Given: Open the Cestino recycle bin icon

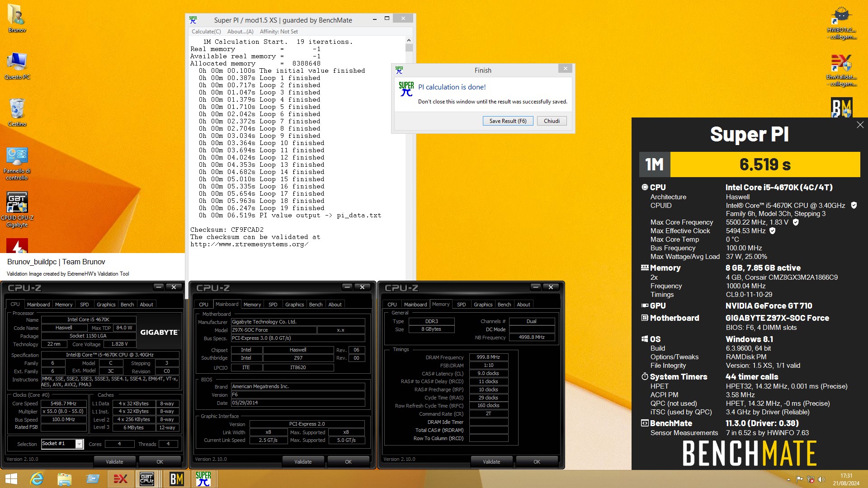Looking at the screenshot, I should [17, 112].
